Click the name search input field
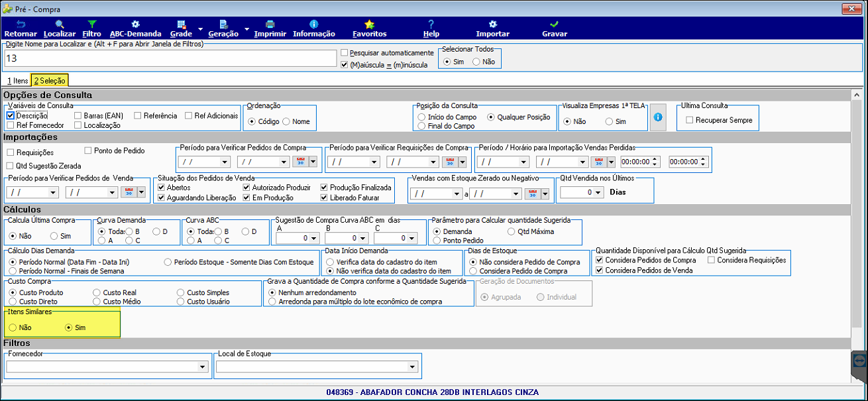 170,58
